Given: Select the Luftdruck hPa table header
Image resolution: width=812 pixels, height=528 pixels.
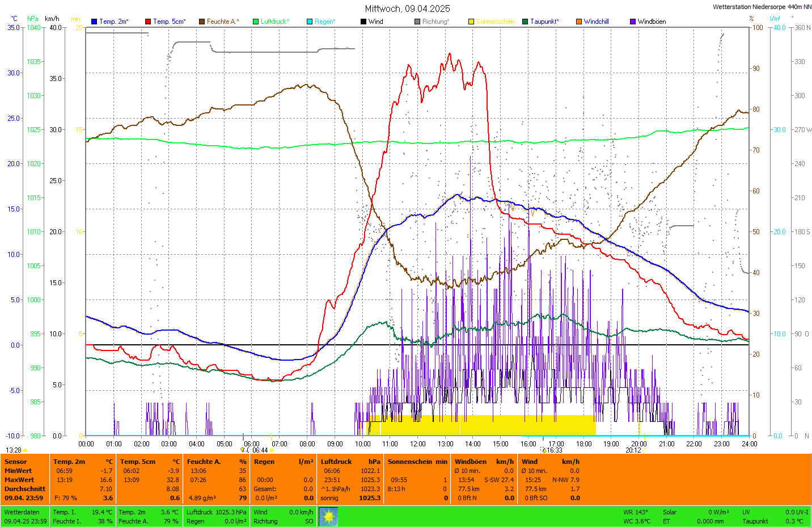Looking at the screenshot, I should [350, 462].
